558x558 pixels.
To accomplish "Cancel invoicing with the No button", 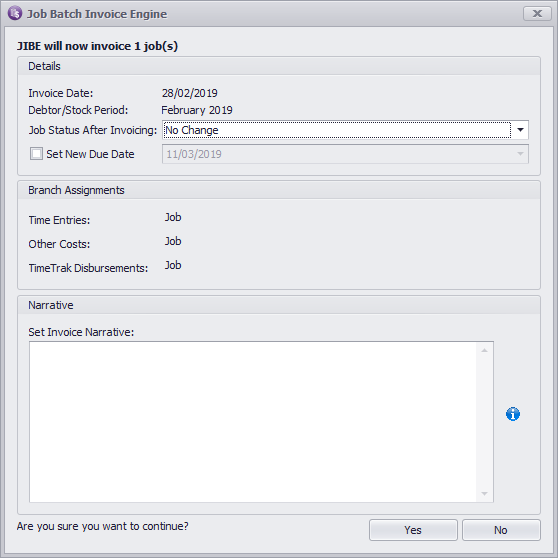I will coord(501,530).
